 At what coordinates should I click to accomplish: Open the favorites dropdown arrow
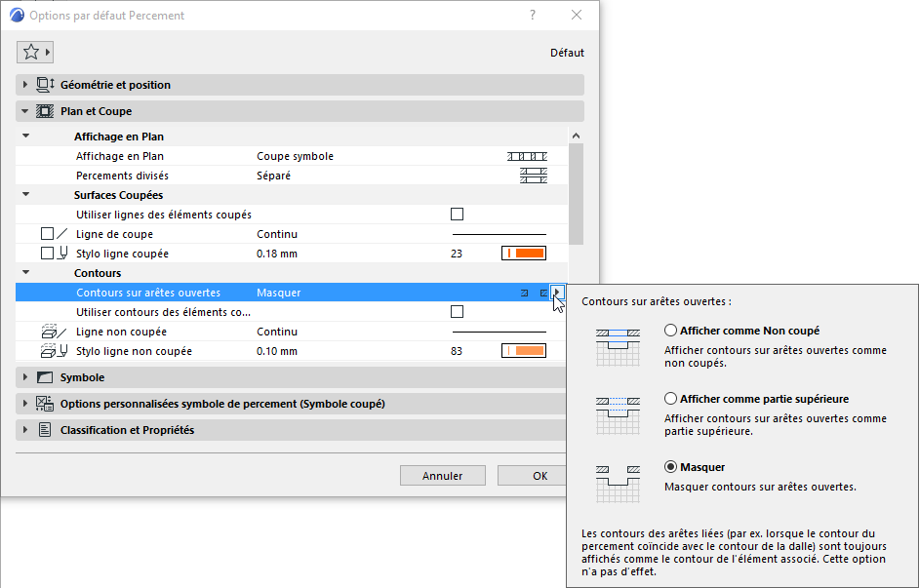click(48, 52)
